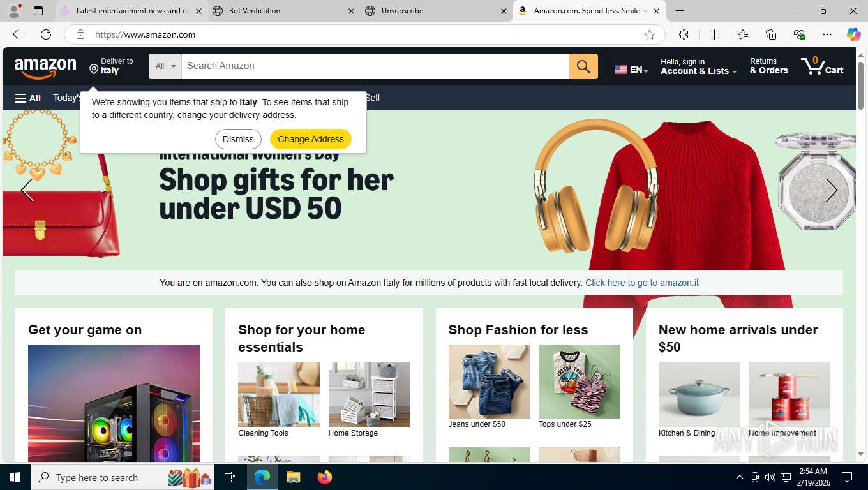The height and width of the screenshot is (490, 868).
Task: Dismiss the ship to Italy popup
Action: pos(238,139)
